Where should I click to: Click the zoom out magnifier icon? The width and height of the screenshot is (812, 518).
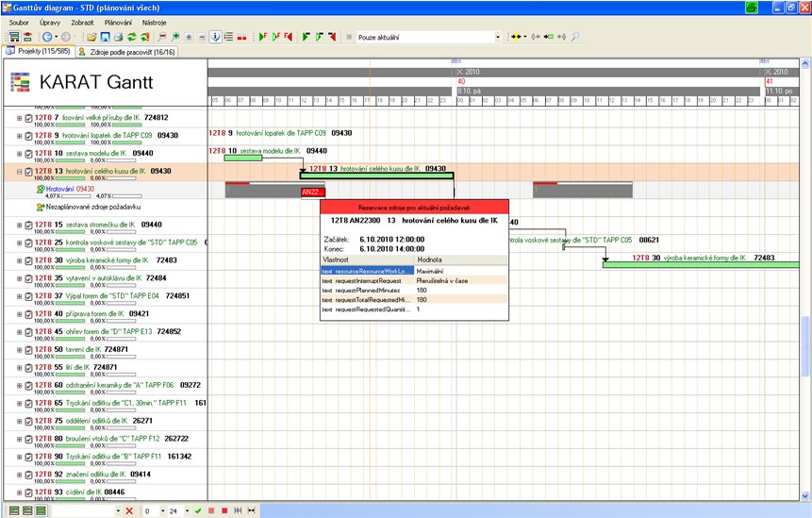[162, 37]
